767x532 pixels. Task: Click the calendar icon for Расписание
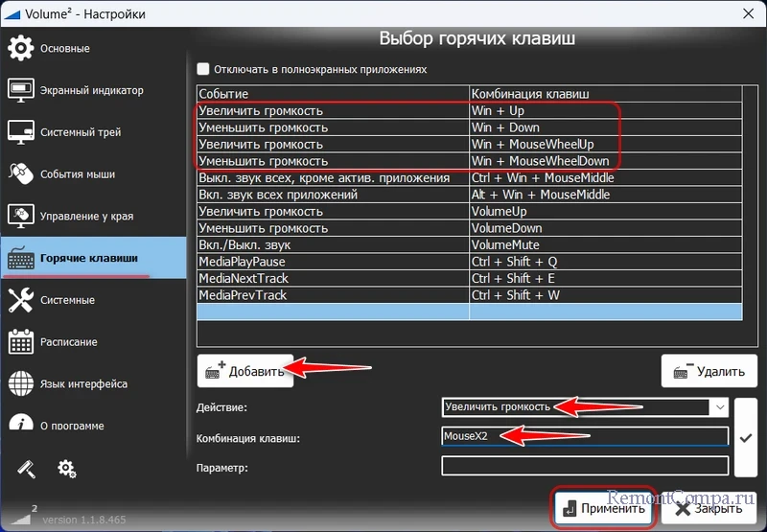pos(20,341)
